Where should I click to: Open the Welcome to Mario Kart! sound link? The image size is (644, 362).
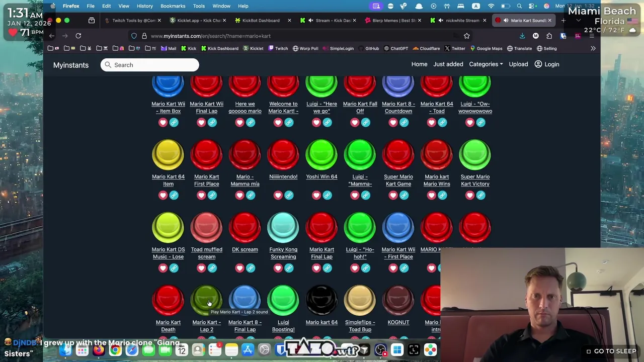[x=283, y=108]
